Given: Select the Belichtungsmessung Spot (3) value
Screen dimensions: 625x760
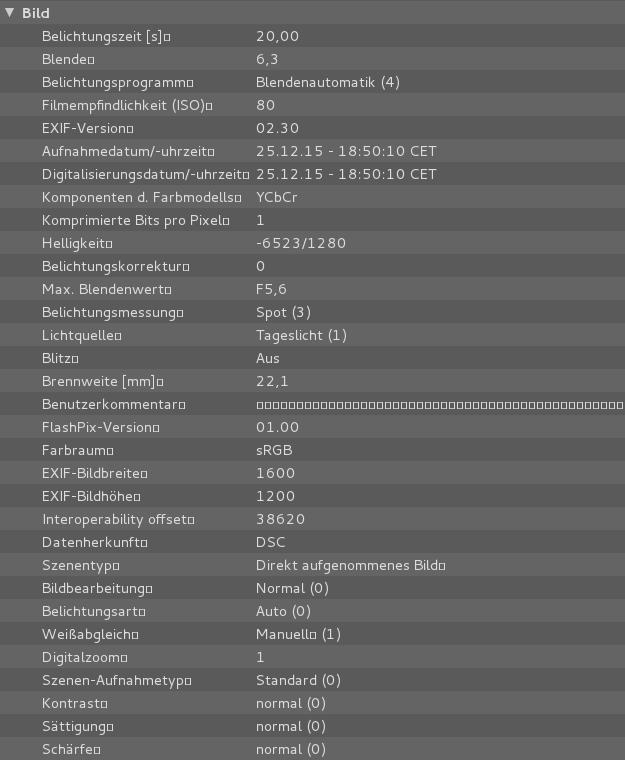Looking at the screenshot, I should coord(283,312).
